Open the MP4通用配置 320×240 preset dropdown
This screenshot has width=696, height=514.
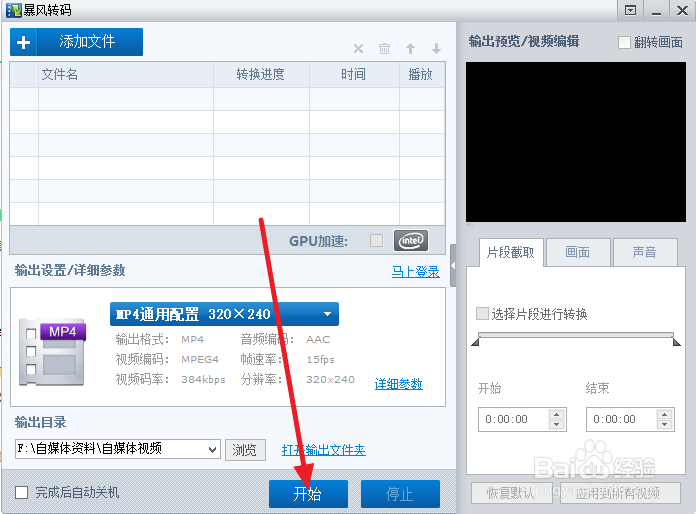pos(224,314)
